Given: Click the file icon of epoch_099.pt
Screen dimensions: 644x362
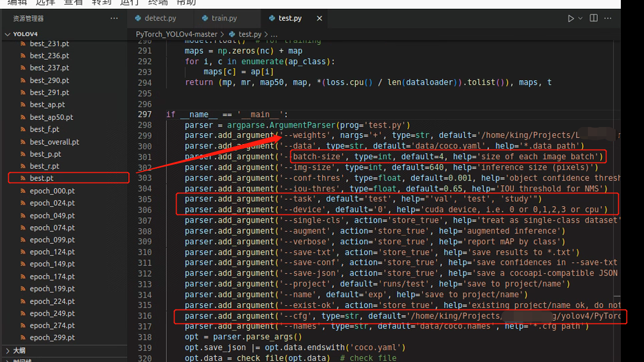Looking at the screenshot, I should [x=23, y=240].
